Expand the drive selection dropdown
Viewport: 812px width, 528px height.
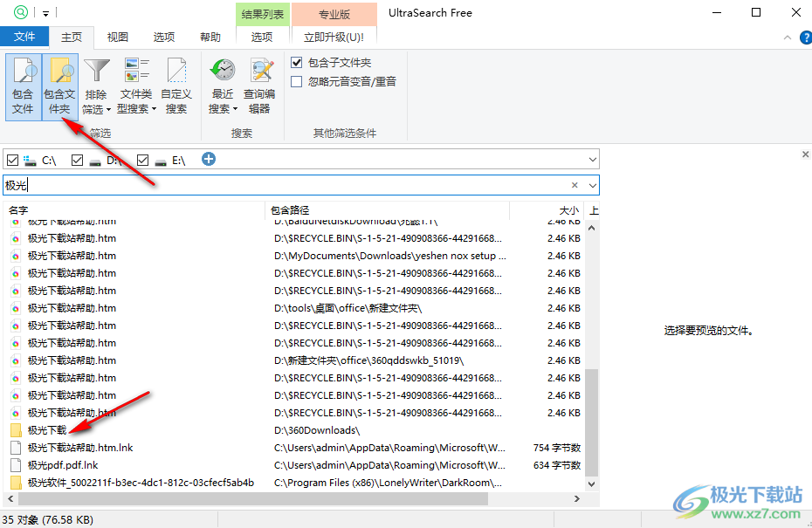point(593,160)
